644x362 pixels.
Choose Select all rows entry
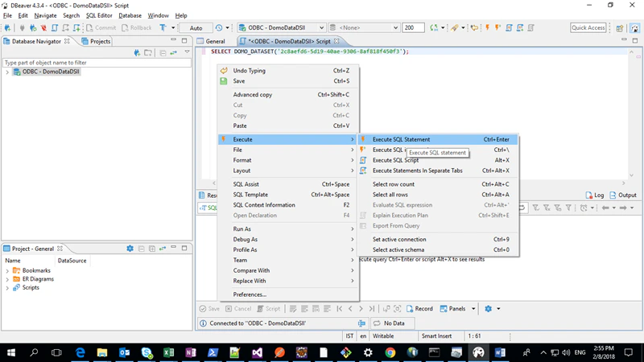point(437,195)
